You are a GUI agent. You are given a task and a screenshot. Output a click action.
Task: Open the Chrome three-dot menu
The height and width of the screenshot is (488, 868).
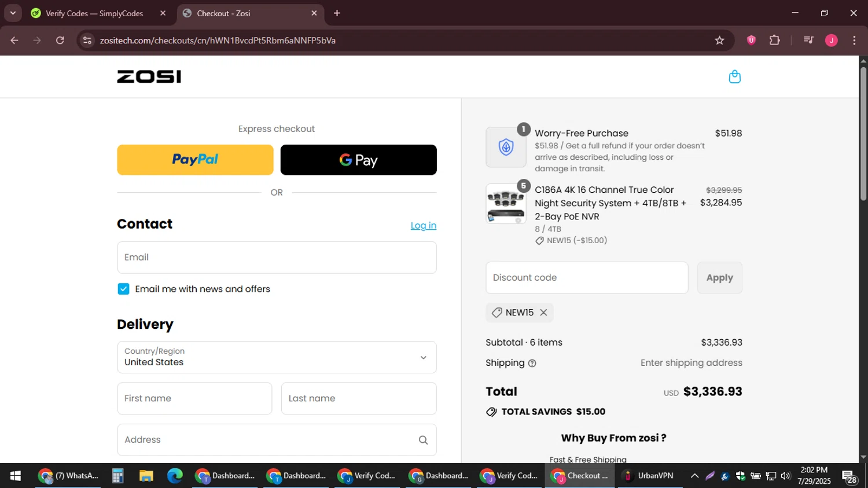click(854, 41)
